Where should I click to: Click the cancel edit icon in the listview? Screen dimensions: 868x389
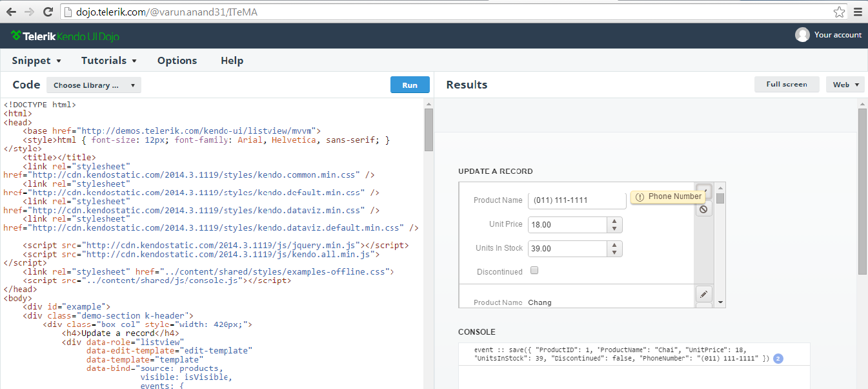(x=703, y=209)
